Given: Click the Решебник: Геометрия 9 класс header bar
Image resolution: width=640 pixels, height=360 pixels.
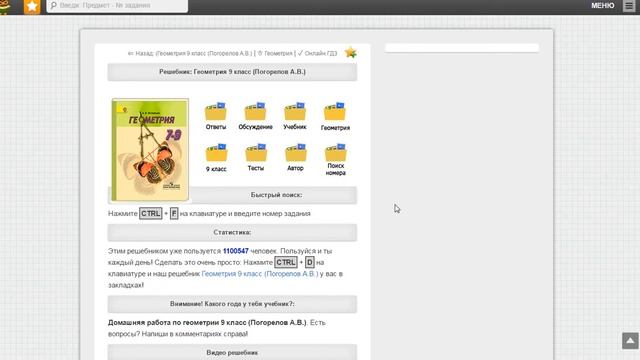Looking at the screenshot, I should pyautogui.click(x=232, y=72).
